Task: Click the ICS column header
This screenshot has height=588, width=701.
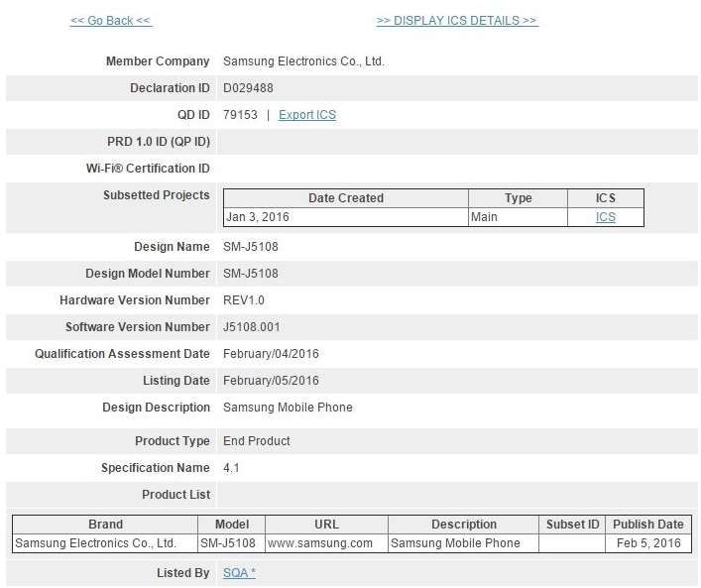Action: coord(606,198)
